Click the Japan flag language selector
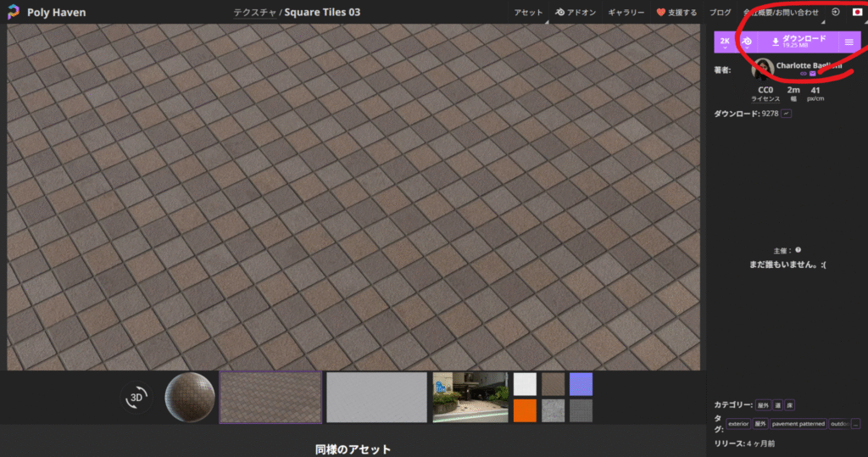The image size is (868, 457). pyautogui.click(x=858, y=12)
